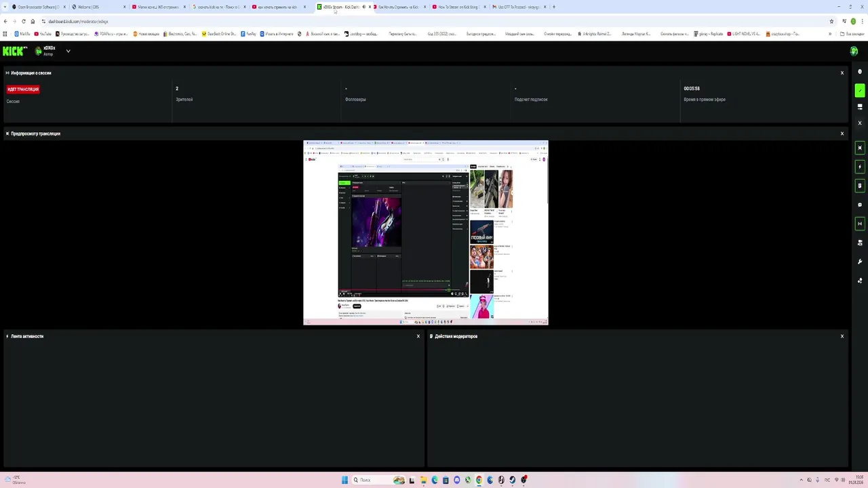Switch to the Магия кон... YouTube tab
The image size is (868, 488).
coord(159,7)
